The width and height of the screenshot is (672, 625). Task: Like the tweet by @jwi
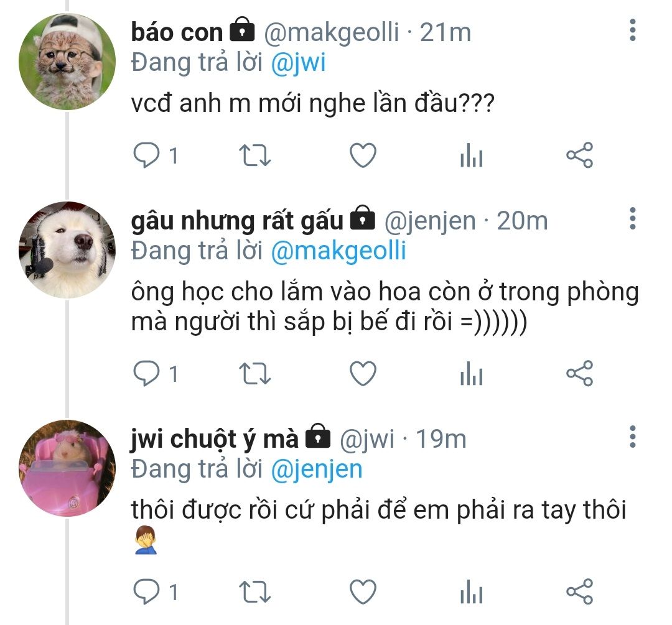pos(363,592)
